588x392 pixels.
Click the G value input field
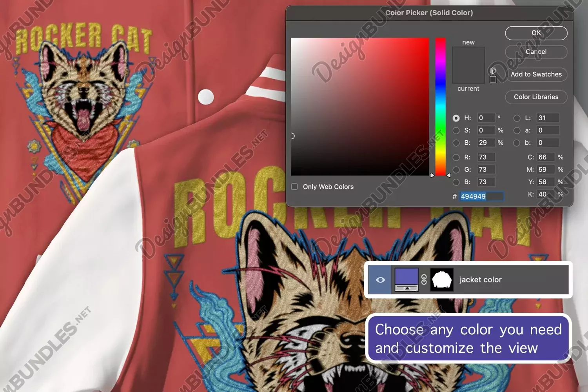pyautogui.click(x=486, y=170)
